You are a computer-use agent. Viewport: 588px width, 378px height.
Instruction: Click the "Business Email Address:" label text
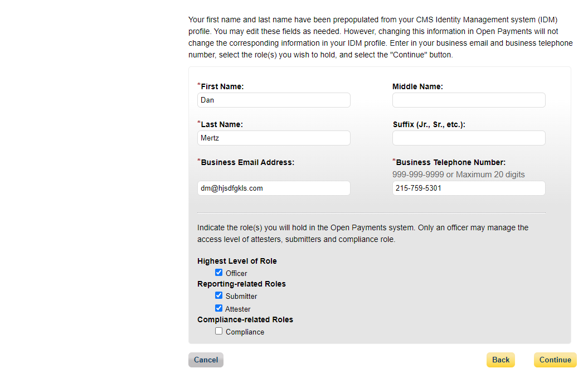point(247,163)
